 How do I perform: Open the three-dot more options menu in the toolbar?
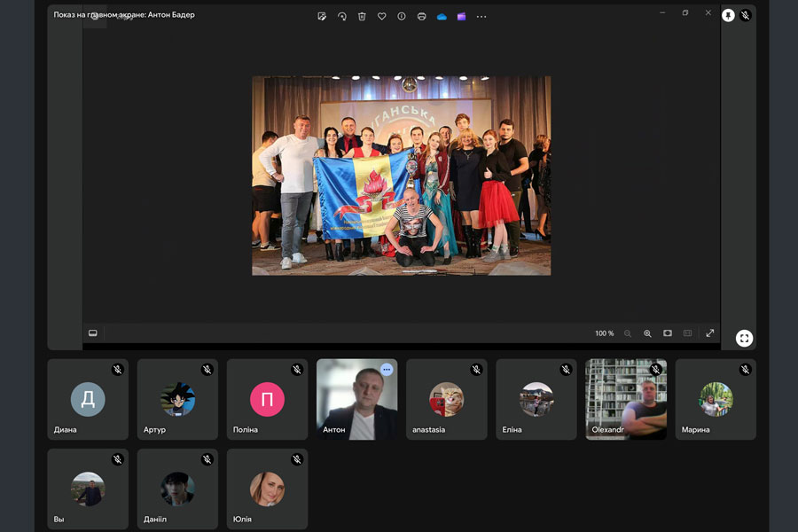pos(481,16)
